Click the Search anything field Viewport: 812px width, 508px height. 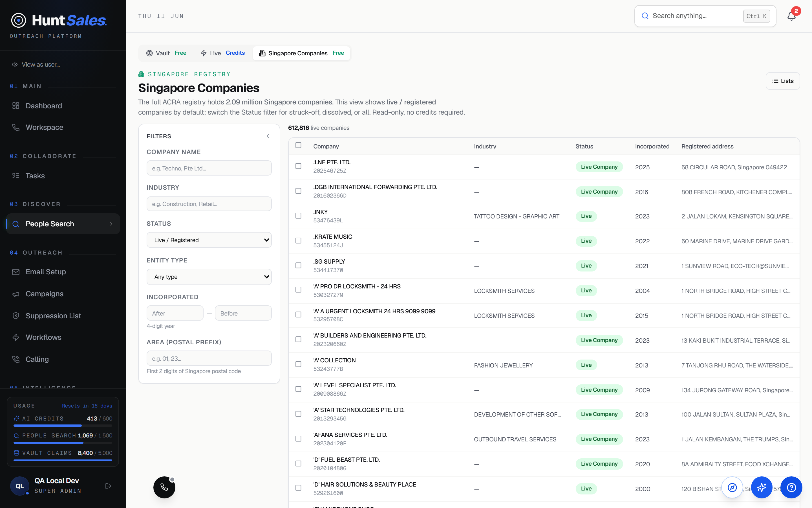click(705, 16)
